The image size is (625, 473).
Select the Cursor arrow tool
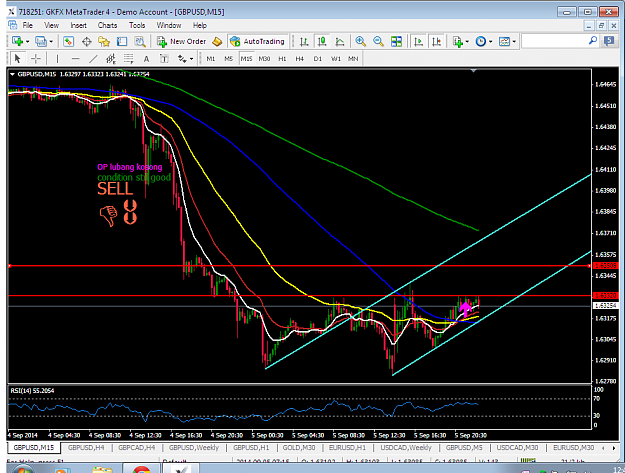point(17,59)
